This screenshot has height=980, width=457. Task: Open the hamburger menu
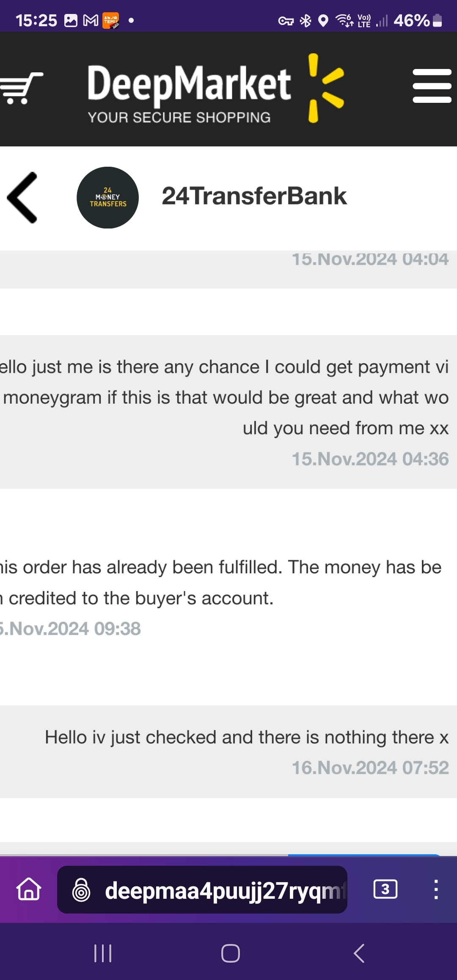[x=432, y=86]
